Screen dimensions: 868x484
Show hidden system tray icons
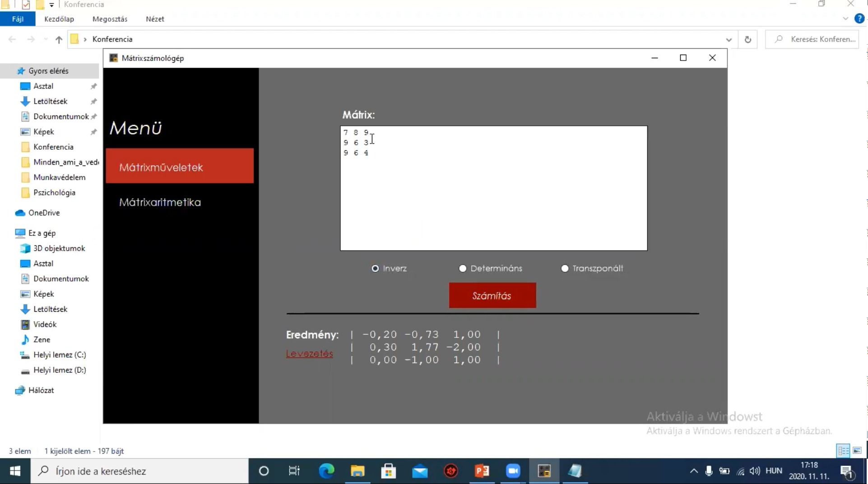tap(693, 471)
